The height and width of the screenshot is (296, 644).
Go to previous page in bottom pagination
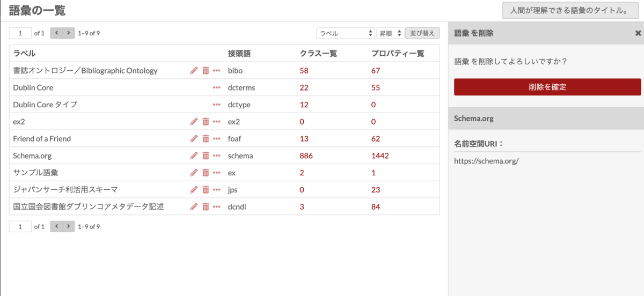click(x=56, y=226)
